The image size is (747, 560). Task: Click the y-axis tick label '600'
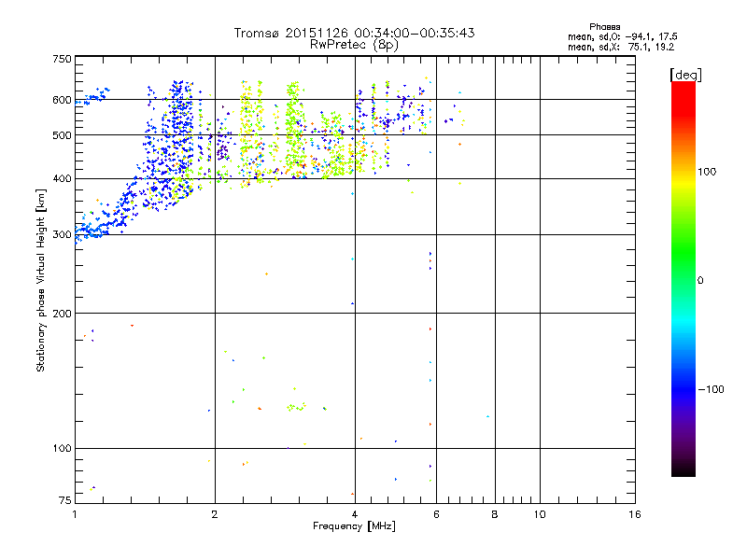coord(62,100)
